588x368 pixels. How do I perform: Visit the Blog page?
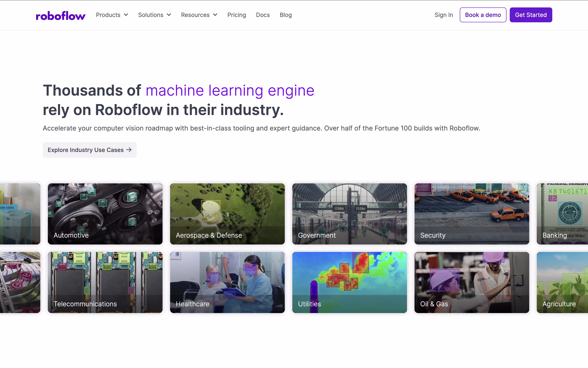click(x=286, y=15)
